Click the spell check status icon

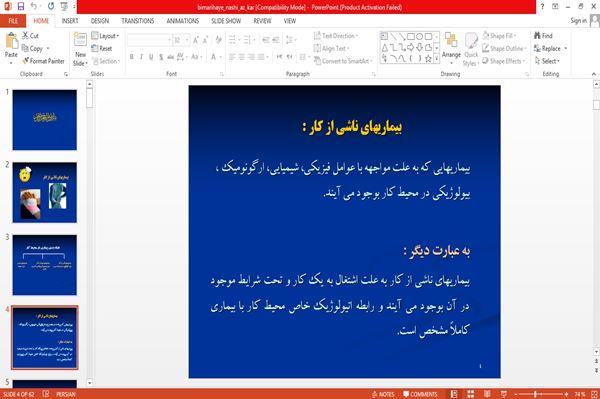pos(46,394)
